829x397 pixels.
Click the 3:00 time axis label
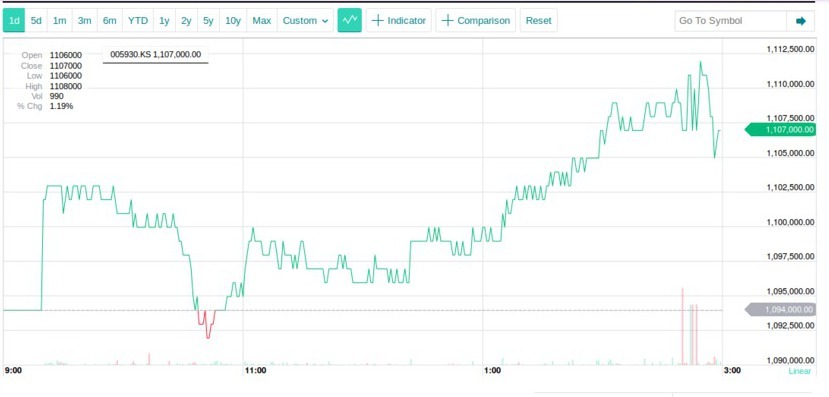click(732, 371)
